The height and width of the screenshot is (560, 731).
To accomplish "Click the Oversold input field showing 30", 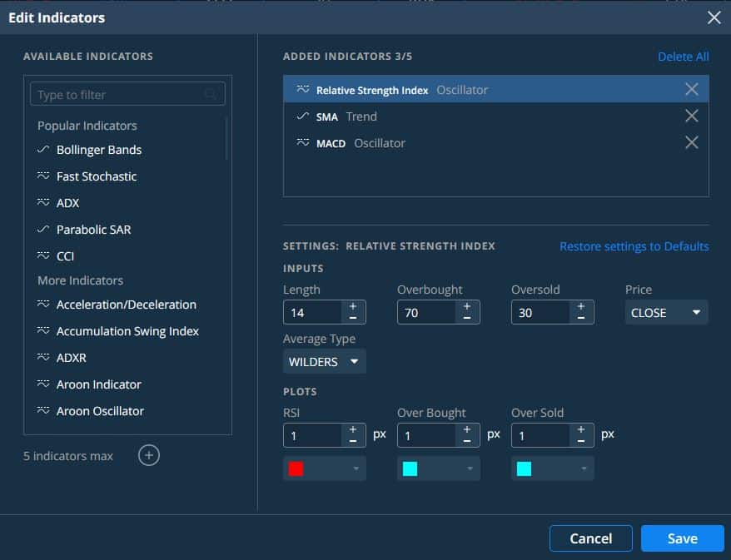I will click(540, 312).
